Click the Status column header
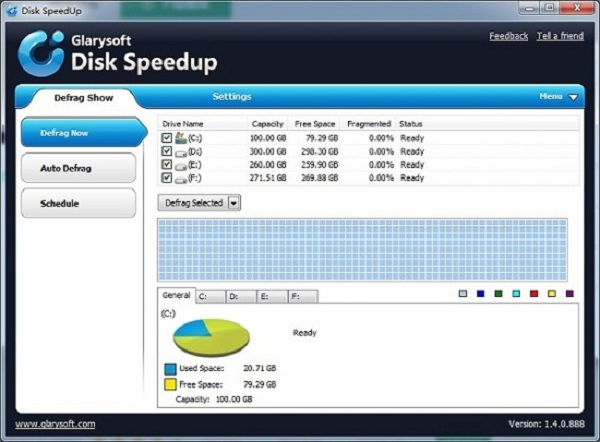 [x=411, y=124]
